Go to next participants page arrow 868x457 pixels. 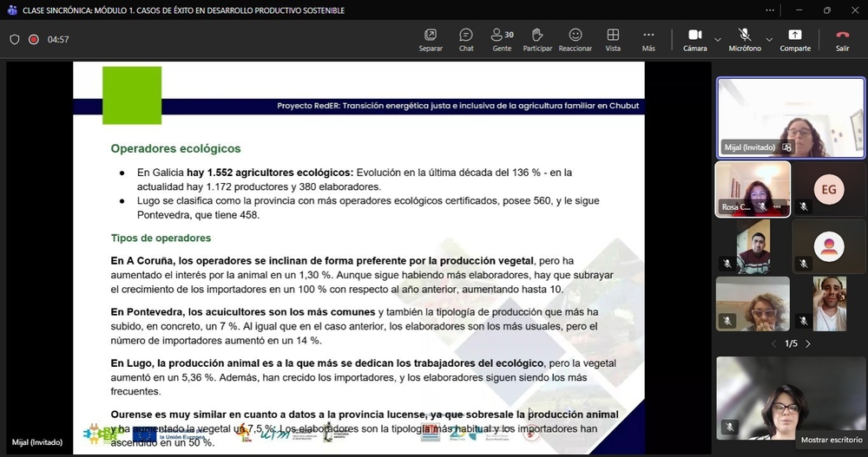808,344
